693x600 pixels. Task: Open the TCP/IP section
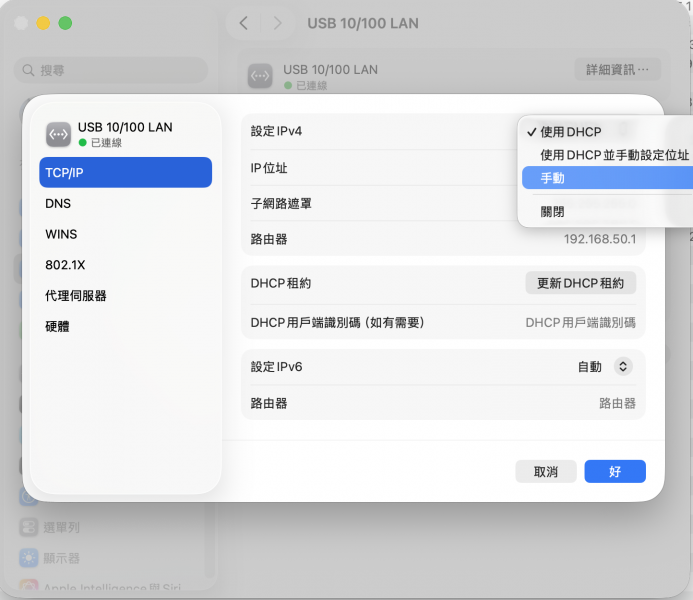point(126,172)
